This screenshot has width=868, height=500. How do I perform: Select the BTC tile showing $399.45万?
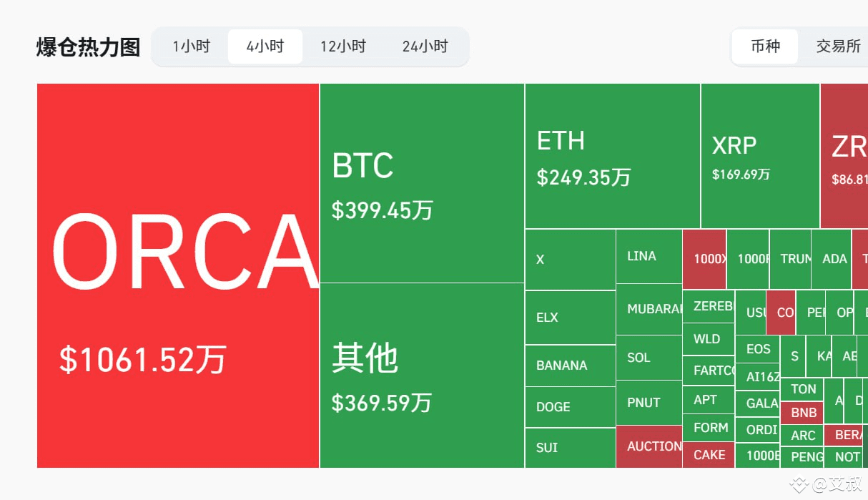[x=421, y=182]
